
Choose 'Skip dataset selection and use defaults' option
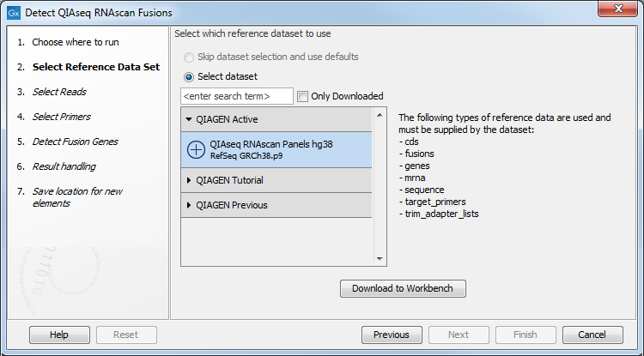coord(189,57)
